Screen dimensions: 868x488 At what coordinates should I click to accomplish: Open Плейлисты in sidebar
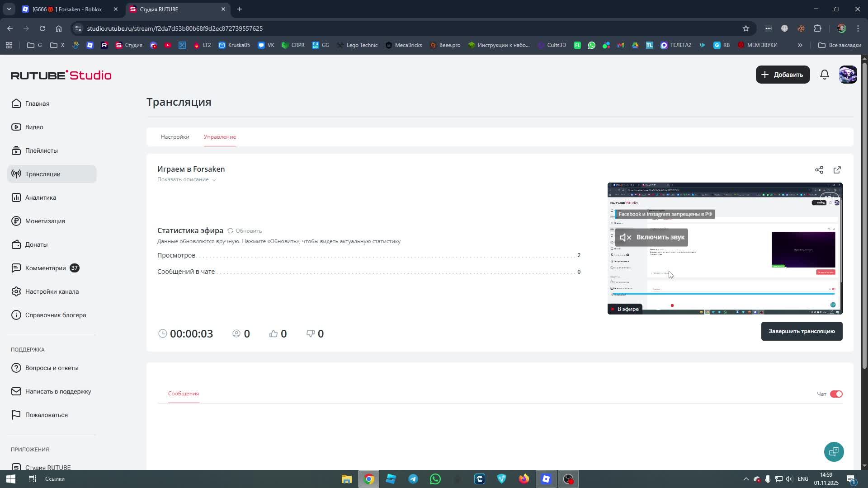click(52, 150)
